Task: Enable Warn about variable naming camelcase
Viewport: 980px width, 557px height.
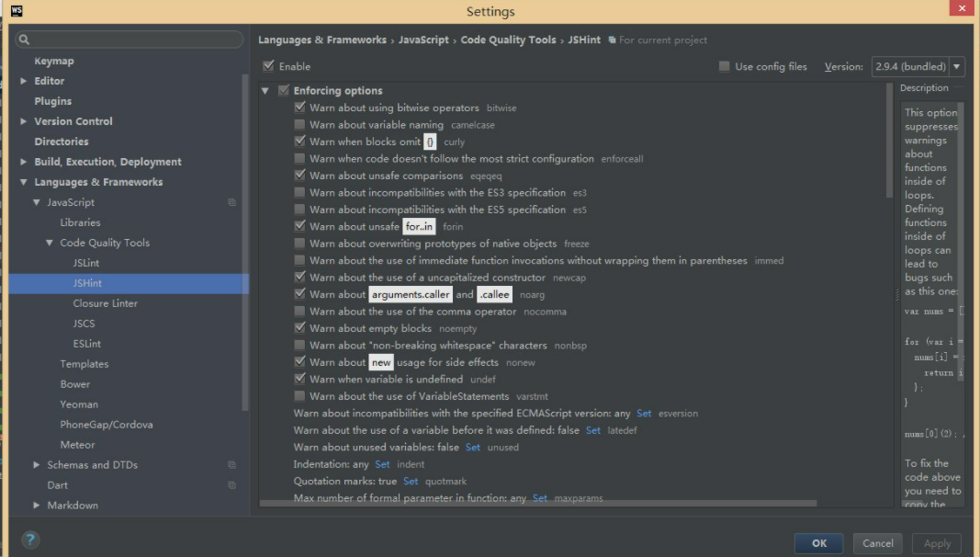Action: pyautogui.click(x=300, y=124)
